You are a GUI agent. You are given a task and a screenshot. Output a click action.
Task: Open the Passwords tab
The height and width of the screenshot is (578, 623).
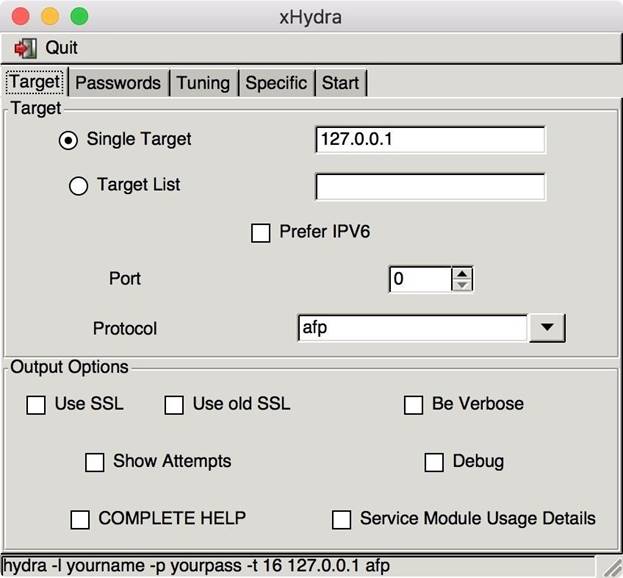click(x=118, y=83)
